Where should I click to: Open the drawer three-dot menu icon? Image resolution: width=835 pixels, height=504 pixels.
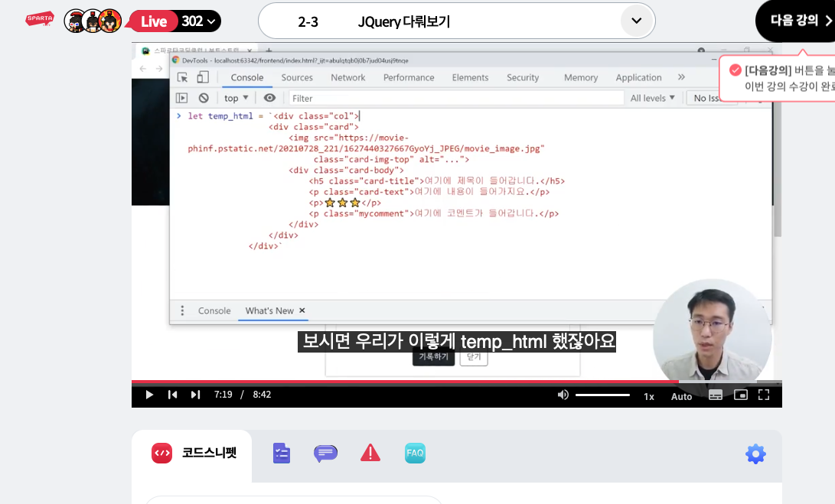pyautogui.click(x=182, y=311)
